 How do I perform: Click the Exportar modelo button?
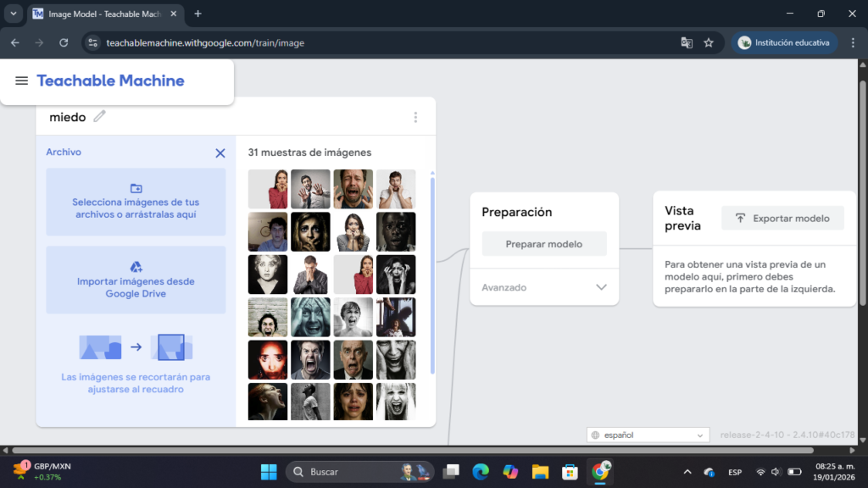(782, 218)
